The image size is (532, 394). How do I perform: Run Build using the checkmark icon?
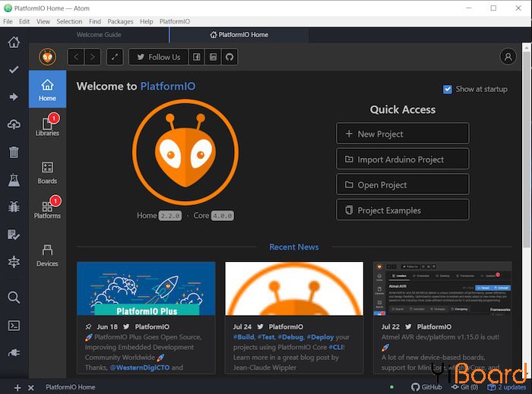(14, 70)
